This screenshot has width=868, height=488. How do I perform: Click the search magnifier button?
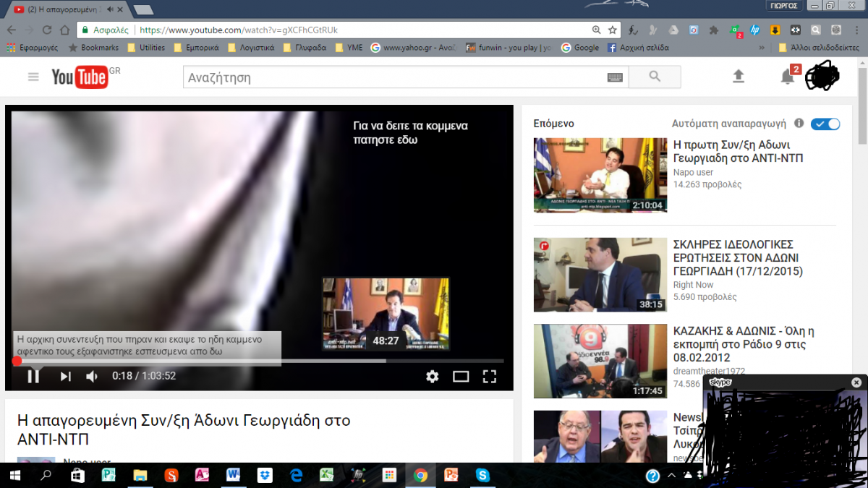point(655,77)
